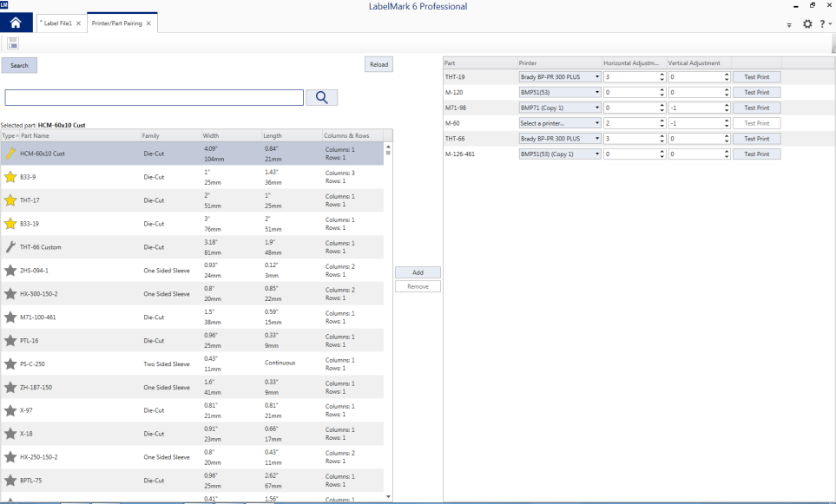
Task: Open the printer dropdown for M71-98
Action: [560, 108]
